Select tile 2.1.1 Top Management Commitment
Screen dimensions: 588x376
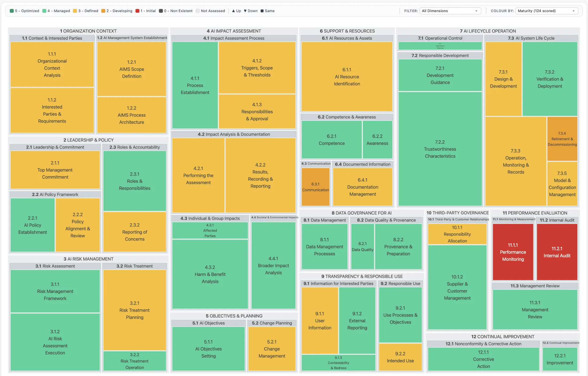tap(55, 170)
